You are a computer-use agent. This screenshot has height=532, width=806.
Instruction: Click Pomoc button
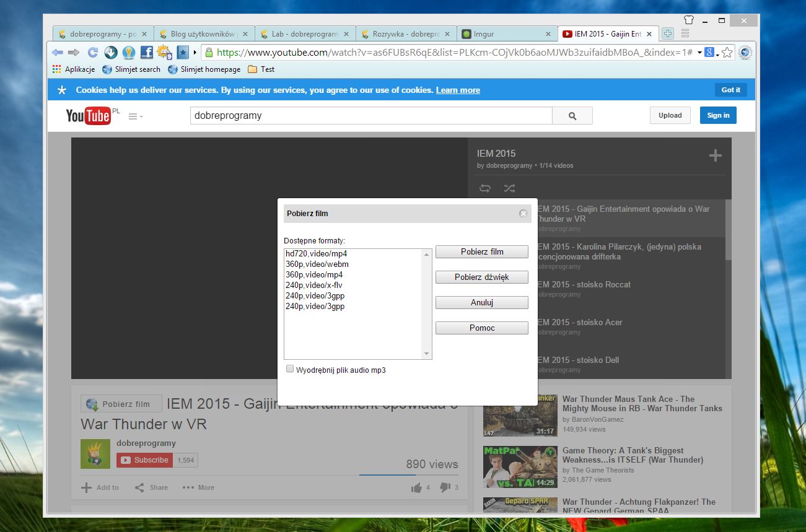tap(482, 328)
